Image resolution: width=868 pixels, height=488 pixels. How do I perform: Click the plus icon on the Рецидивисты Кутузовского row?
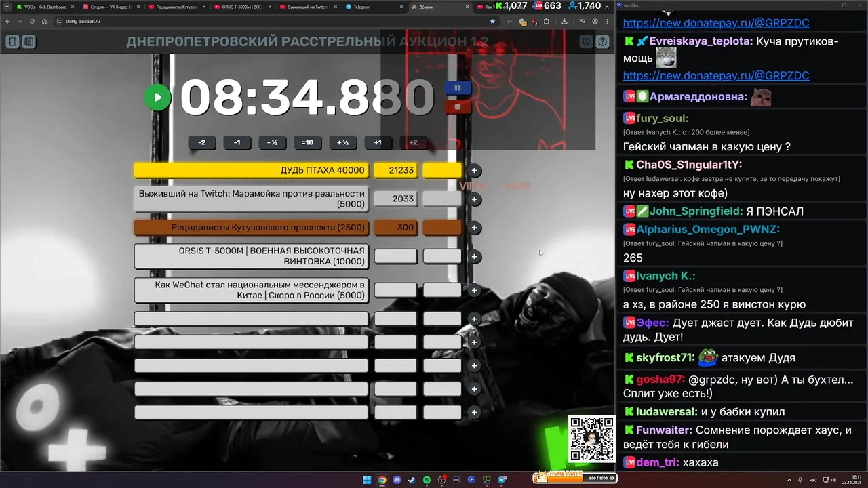[x=475, y=228]
